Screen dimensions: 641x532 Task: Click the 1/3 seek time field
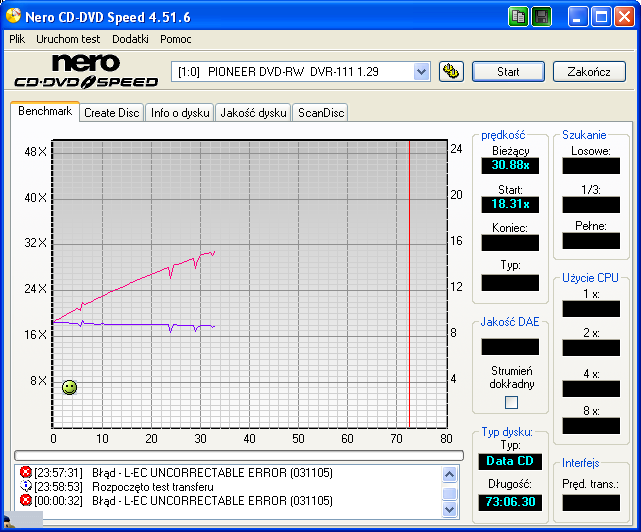(591, 204)
